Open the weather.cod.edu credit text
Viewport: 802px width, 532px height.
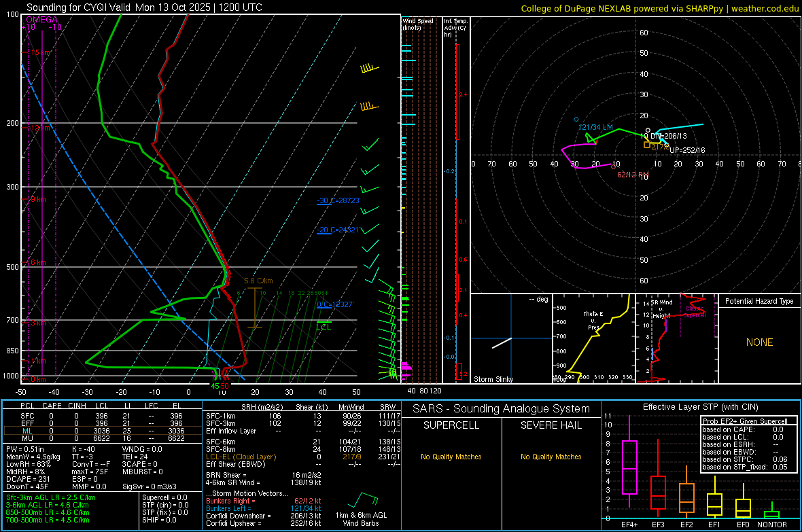coord(659,8)
